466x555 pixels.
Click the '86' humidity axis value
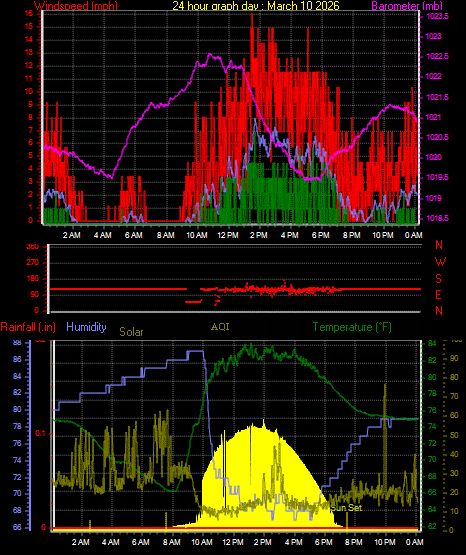click(x=17, y=359)
